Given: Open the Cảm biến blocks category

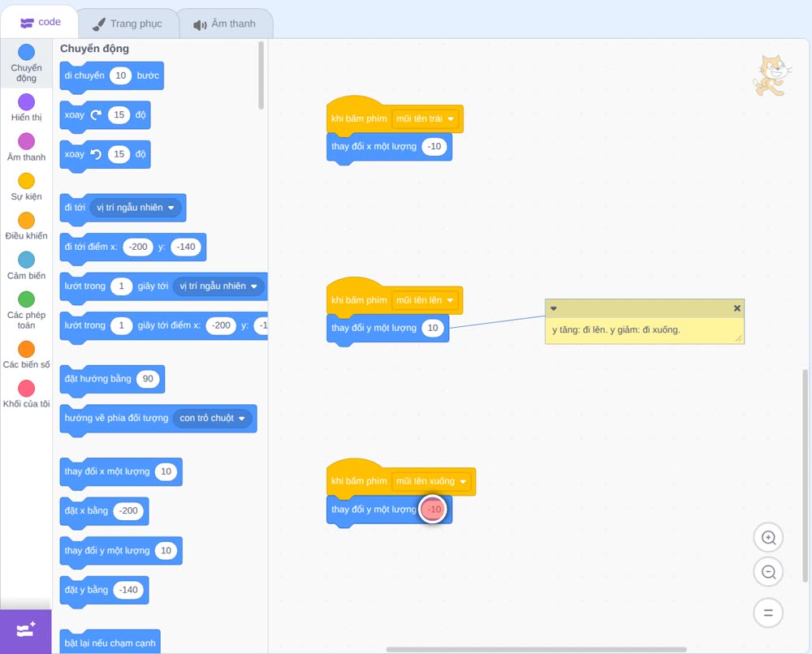Looking at the screenshot, I should (26, 266).
